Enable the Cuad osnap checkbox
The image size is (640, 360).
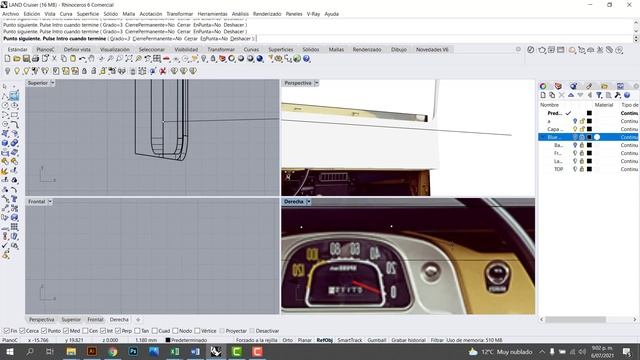[x=155, y=331]
